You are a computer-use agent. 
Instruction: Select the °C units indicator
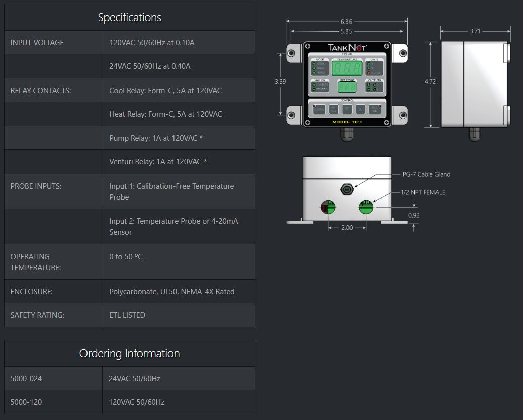pos(369,68)
